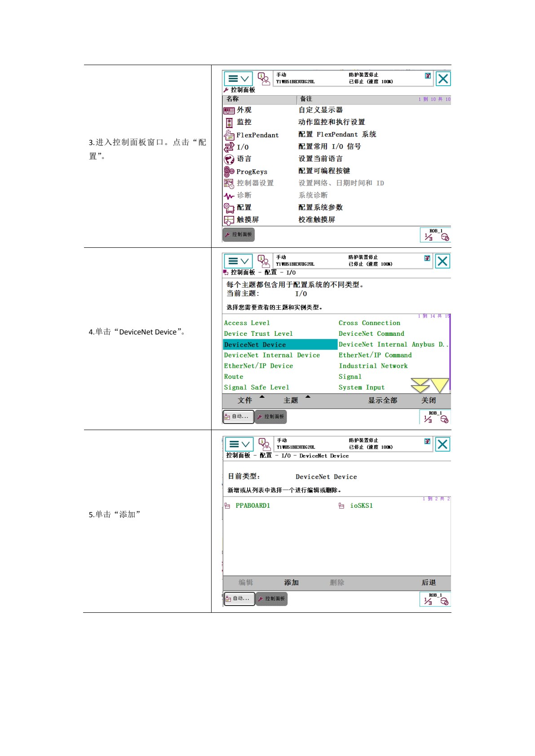
Task: Select Access Level type
Action: tap(247, 323)
